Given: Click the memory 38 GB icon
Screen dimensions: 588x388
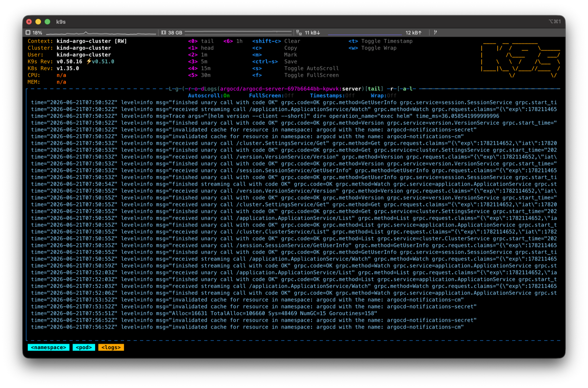Looking at the screenshot, I should [x=164, y=33].
